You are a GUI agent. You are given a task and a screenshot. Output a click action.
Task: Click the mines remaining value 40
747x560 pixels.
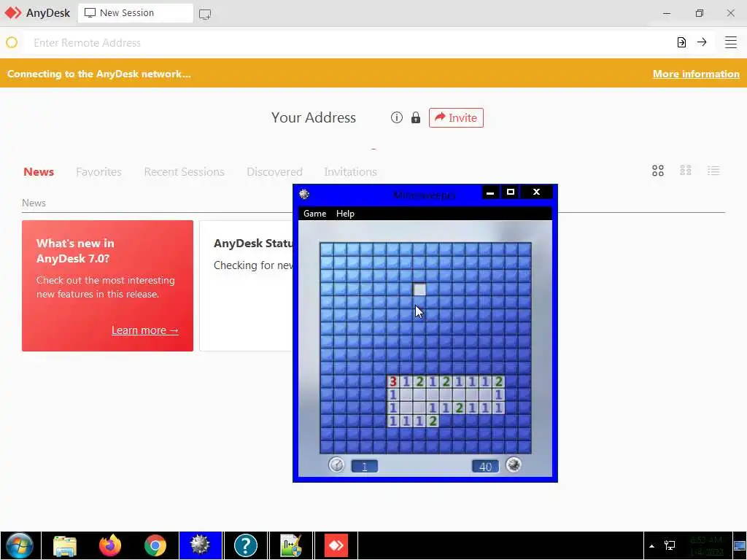[x=485, y=466]
